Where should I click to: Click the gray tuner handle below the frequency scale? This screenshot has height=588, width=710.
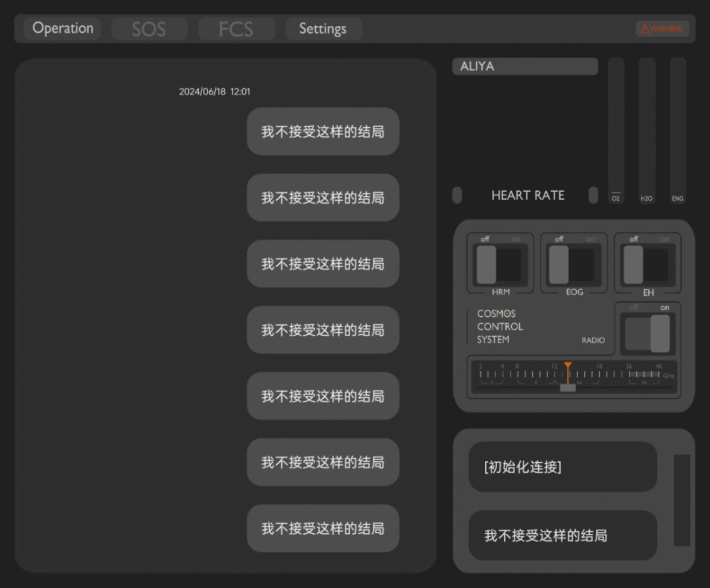[568, 388]
